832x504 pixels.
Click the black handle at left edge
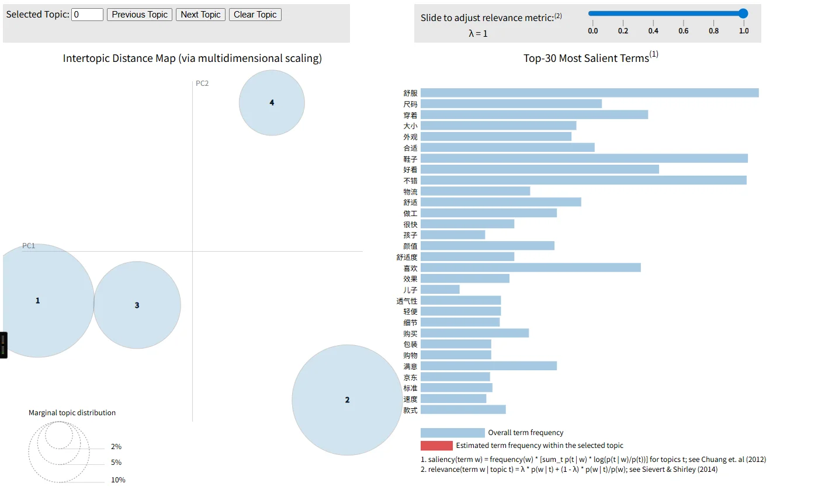[x=4, y=345]
